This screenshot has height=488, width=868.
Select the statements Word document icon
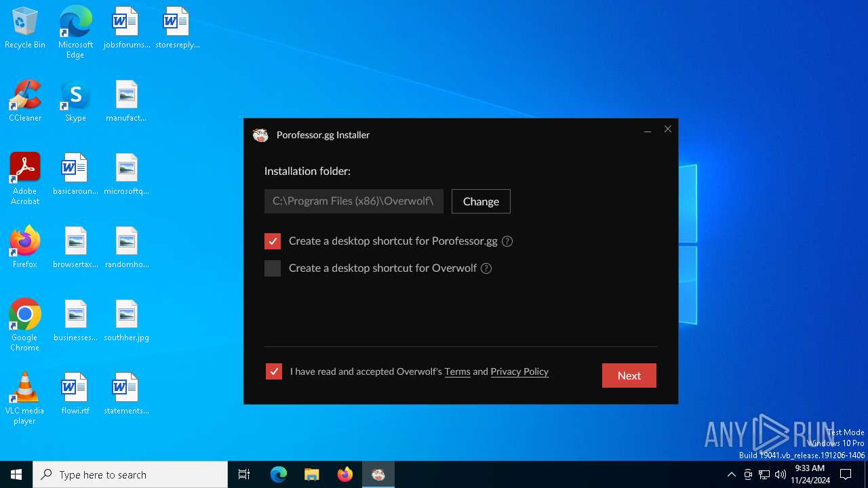tap(126, 394)
